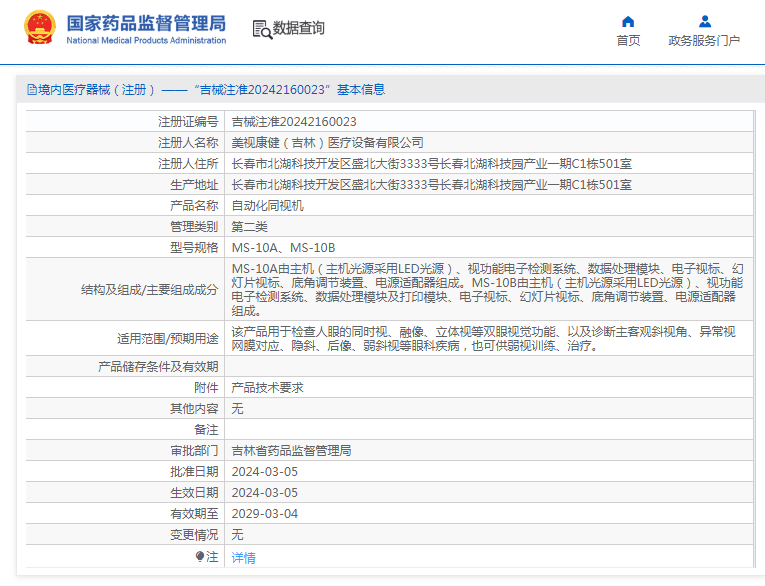Click the 适用范围/预期用途 row label
Viewport: 765px width, 586px height.
point(167,339)
